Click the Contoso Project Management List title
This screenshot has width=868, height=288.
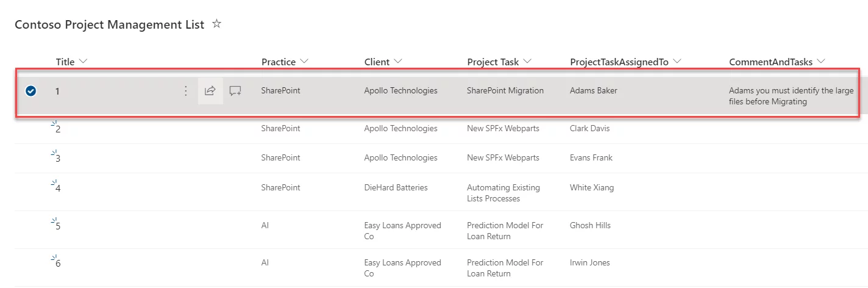coord(110,25)
